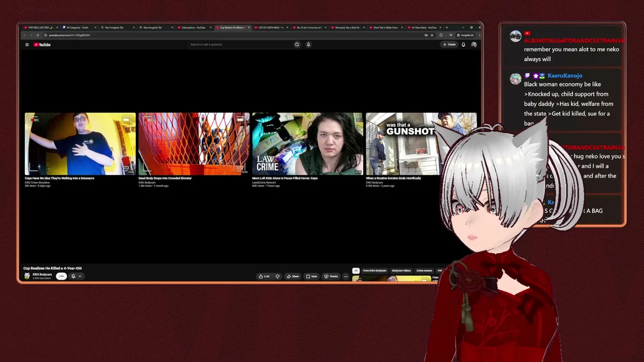Click the Thanks button under the video
The height and width of the screenshot is (362, 644).
click(331, 277)
